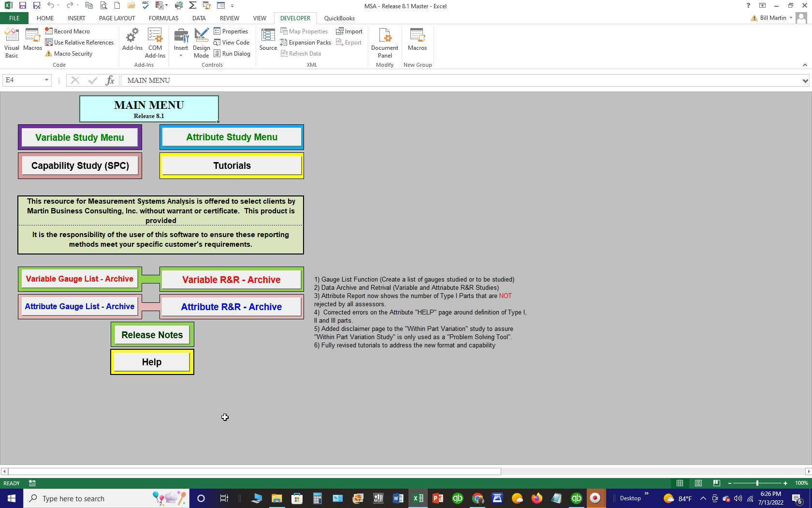Click Import in the XML group

click(349, 31)
